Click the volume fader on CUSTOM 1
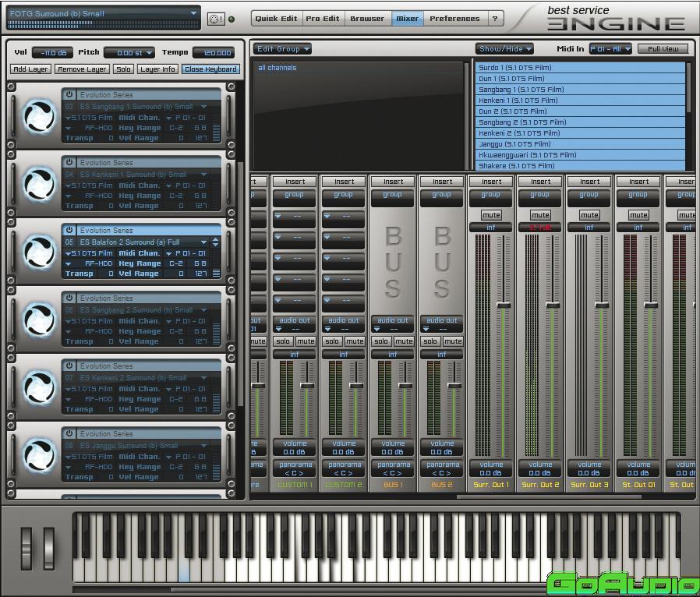 (307, 385)
